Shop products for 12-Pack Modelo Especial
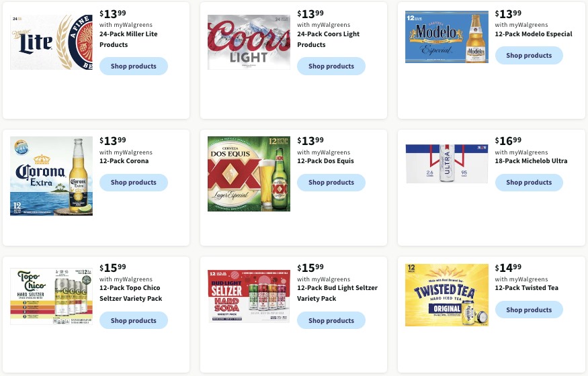Screen dimensions: 588x376 529,56
